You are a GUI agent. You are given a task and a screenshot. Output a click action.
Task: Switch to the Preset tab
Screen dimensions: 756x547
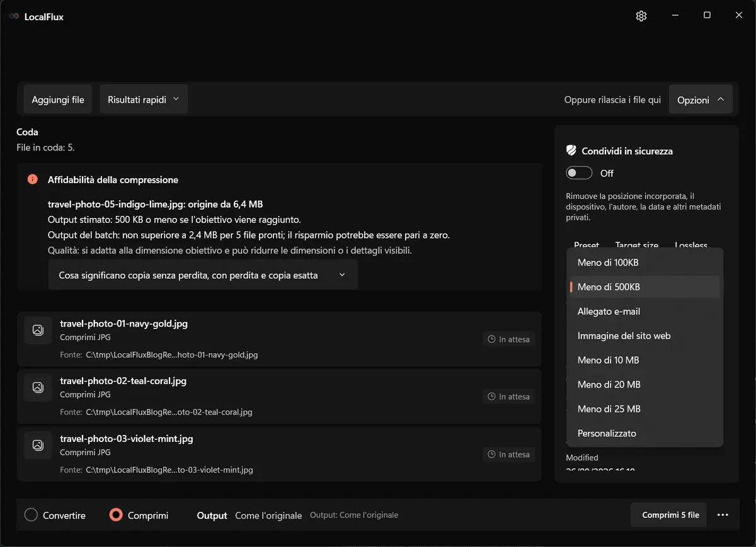click(586, 244)
